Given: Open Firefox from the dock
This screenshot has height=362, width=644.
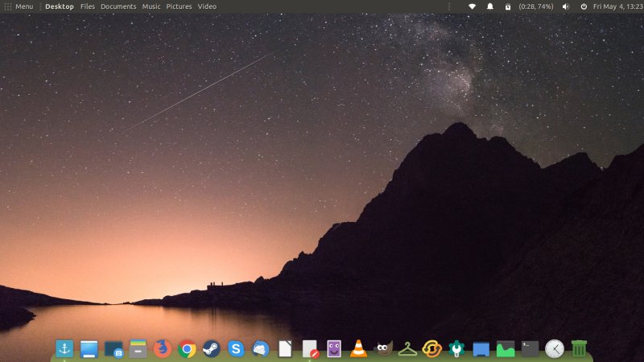Looking at the screenshot, I should tap(163, 348).
